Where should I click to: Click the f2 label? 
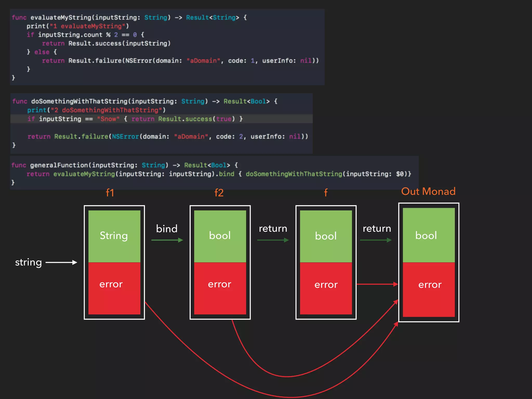[x=219, y=193]
